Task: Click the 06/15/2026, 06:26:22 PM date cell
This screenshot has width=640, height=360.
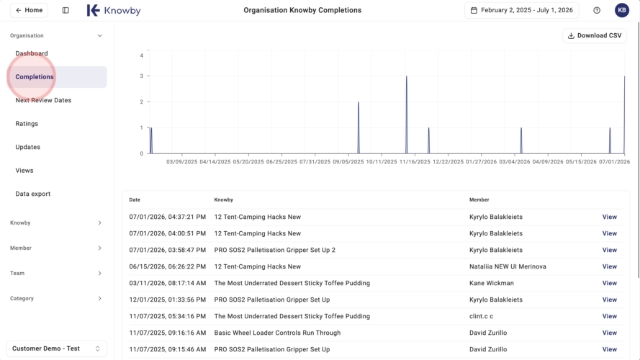Action: 167,267
